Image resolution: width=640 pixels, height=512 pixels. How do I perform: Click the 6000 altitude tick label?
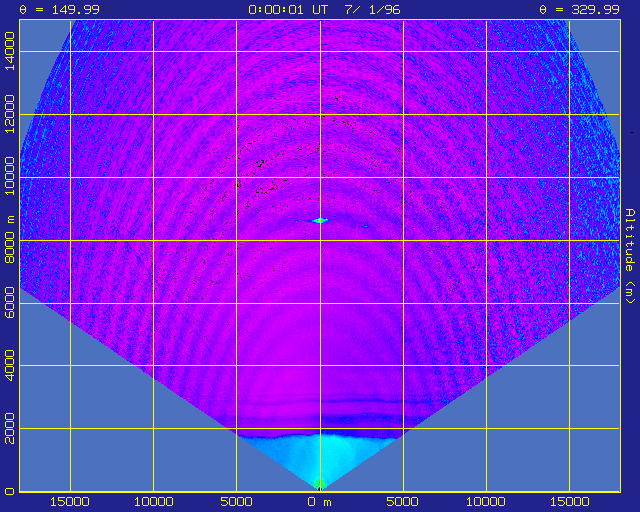pyautogui.click(x=9, y=303)
